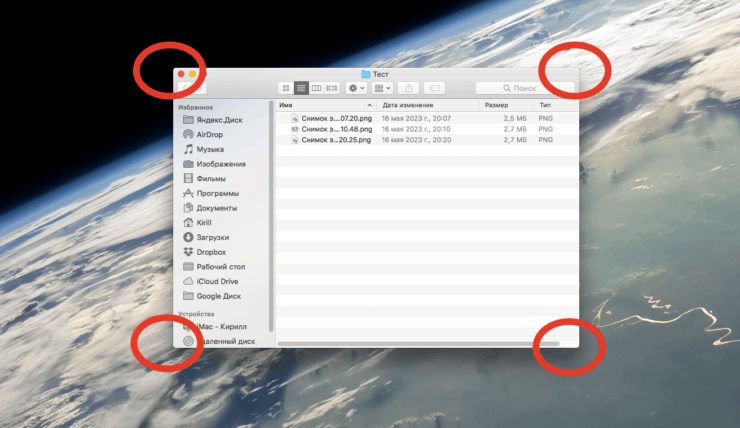740x428 pixels.
Task: Open Загрузки (Downloads) in sidebar
Action: click(212, 237)
